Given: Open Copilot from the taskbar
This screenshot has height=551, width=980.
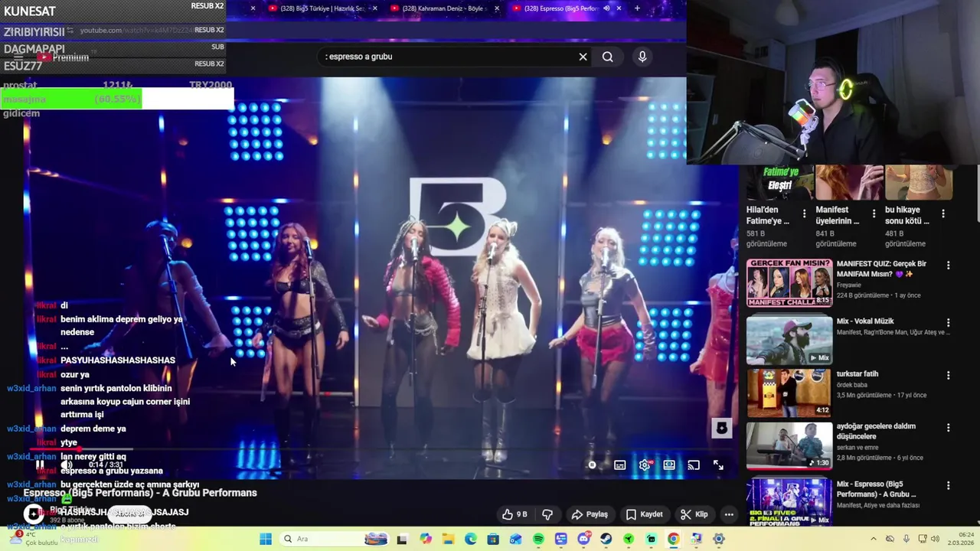Looking at the screenshot, I should (x=426, y=539).
